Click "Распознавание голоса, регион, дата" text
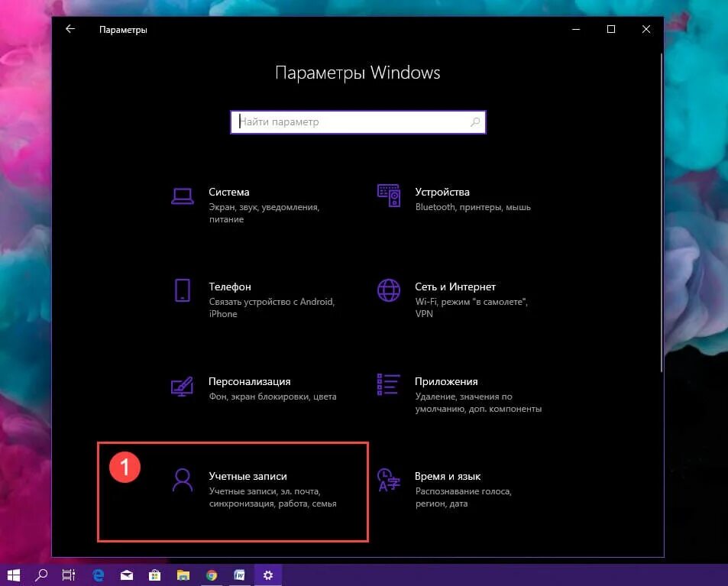Image resolution: width=728 pixels, height=586 pixels. 464,497
